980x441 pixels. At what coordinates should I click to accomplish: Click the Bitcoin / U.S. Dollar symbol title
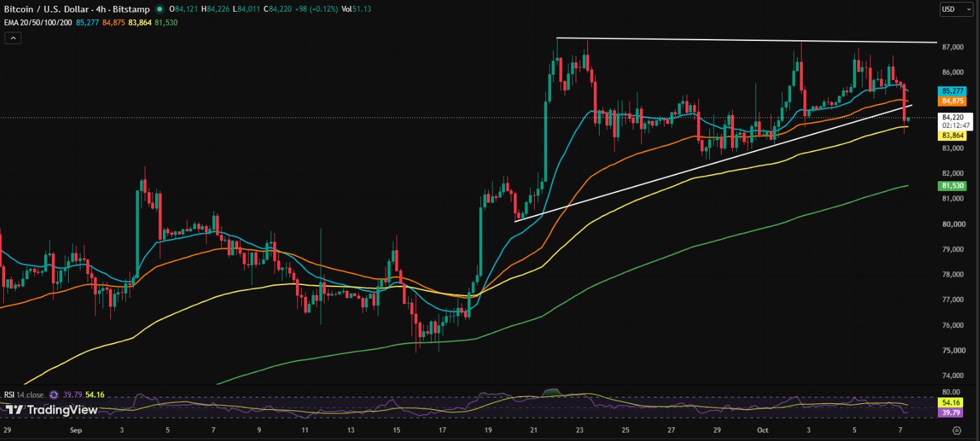[77, 10]
